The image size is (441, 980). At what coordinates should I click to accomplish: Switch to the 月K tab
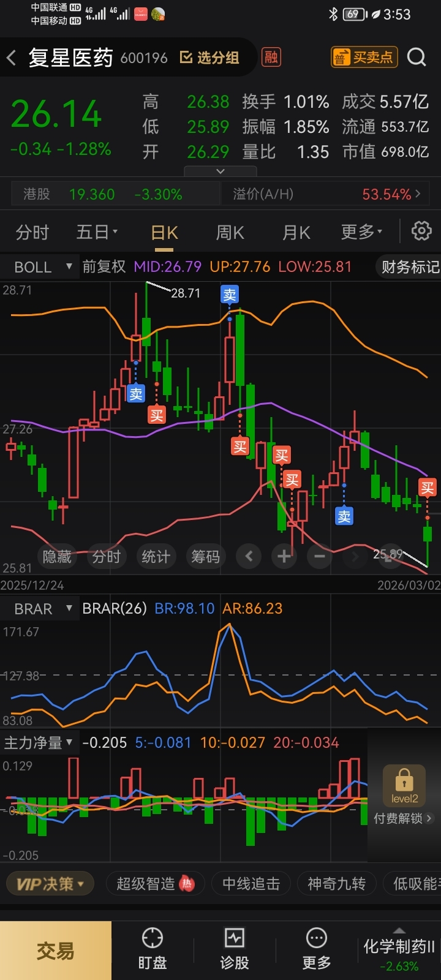coord(296,233)
